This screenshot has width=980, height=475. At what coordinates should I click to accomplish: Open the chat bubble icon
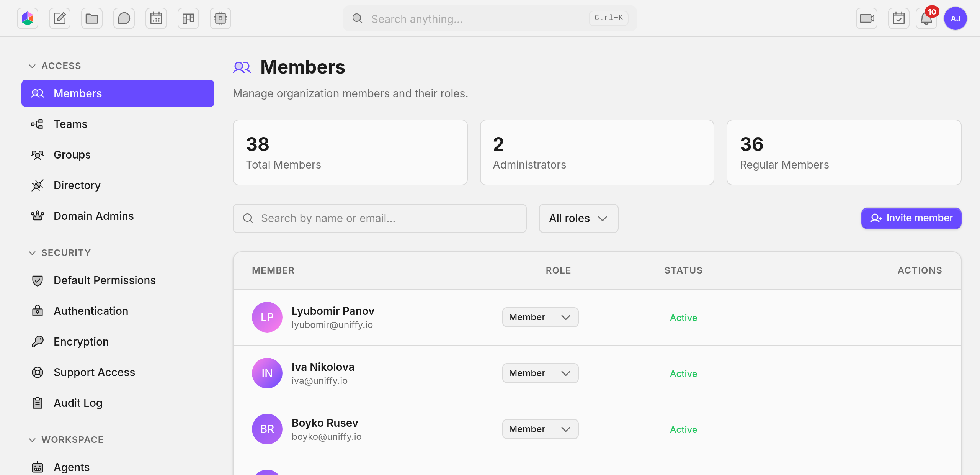(124, 18)
